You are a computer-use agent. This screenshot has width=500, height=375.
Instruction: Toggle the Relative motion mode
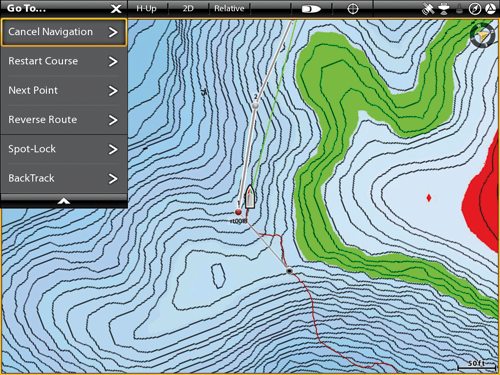[x=229, y=9]
